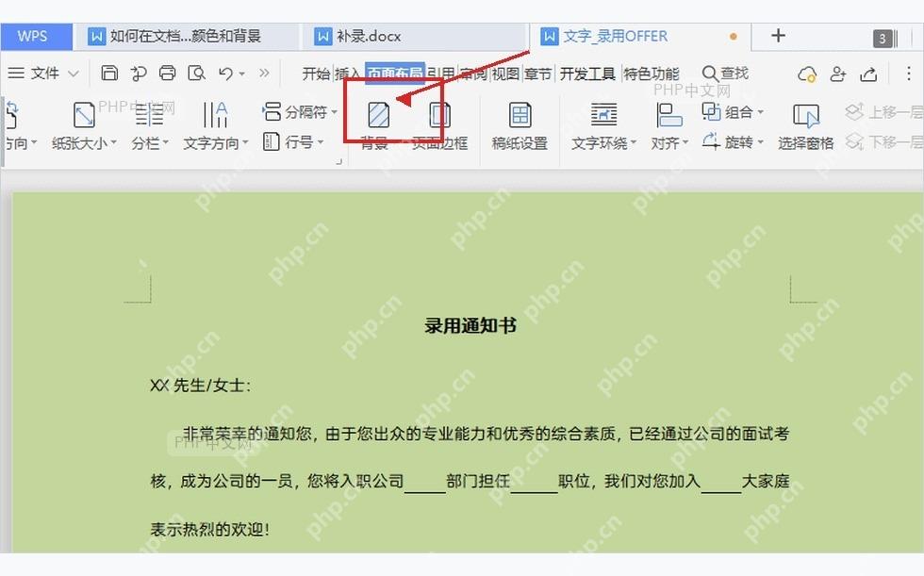Click the Save icon in quick access toolbar
Screen dimensions: 924x576
(109, 73)
